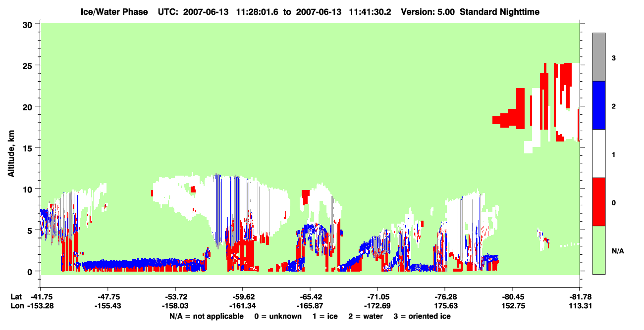Click the latitude value '-65.42'
This screenshot has height=330, width=644.
click(x=310, y=297)
